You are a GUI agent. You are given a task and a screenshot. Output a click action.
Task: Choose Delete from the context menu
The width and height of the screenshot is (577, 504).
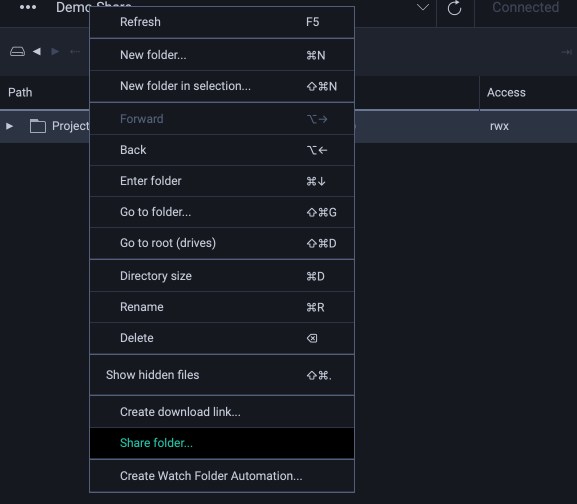(x=222, y=338)
